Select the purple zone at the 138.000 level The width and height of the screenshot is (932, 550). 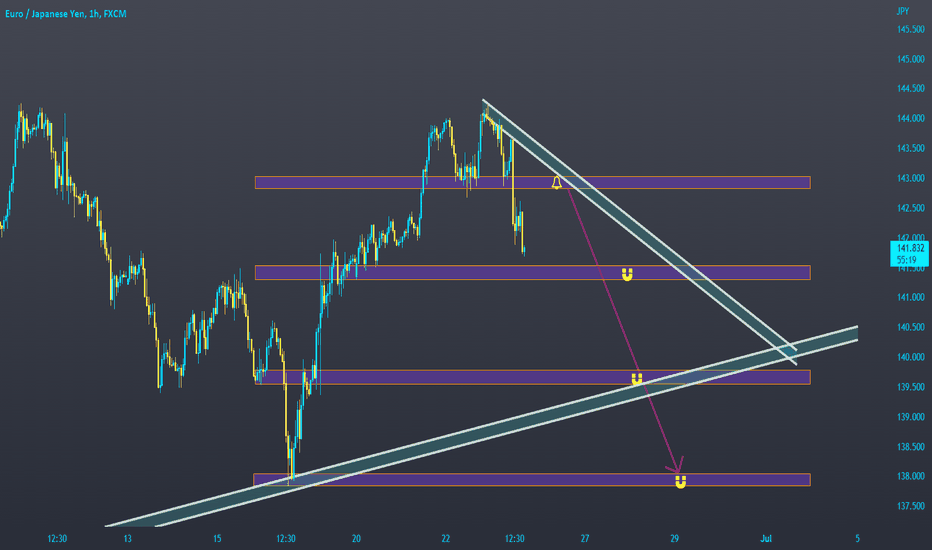pyautogui.click(x=532, y=480)
